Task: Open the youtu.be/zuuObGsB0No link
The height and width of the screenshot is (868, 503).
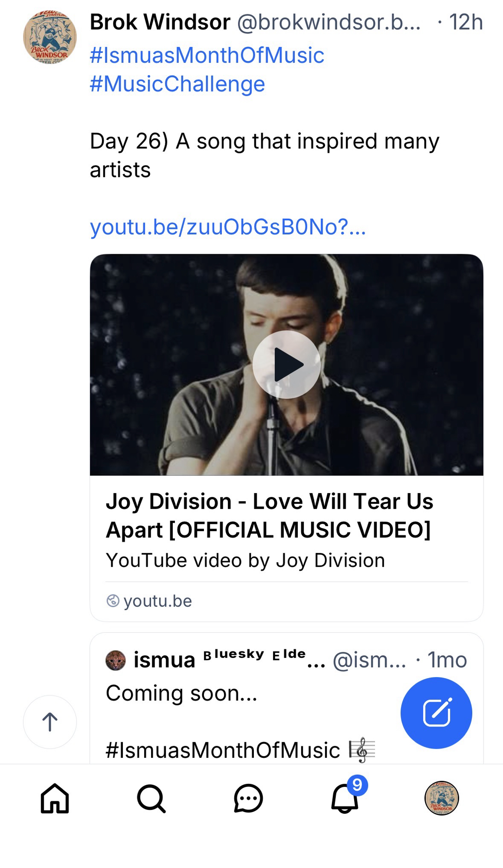Action: click(228, 227)
